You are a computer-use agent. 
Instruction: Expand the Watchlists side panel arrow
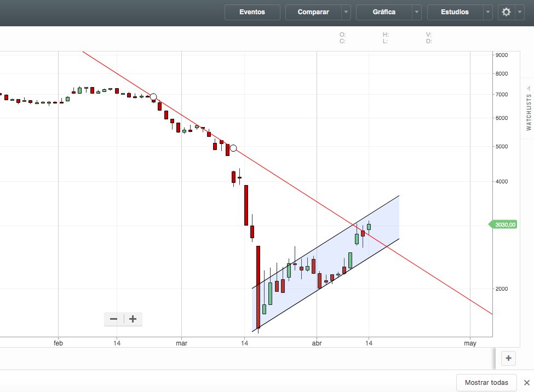pyautogui.click(x=529, y=88)
